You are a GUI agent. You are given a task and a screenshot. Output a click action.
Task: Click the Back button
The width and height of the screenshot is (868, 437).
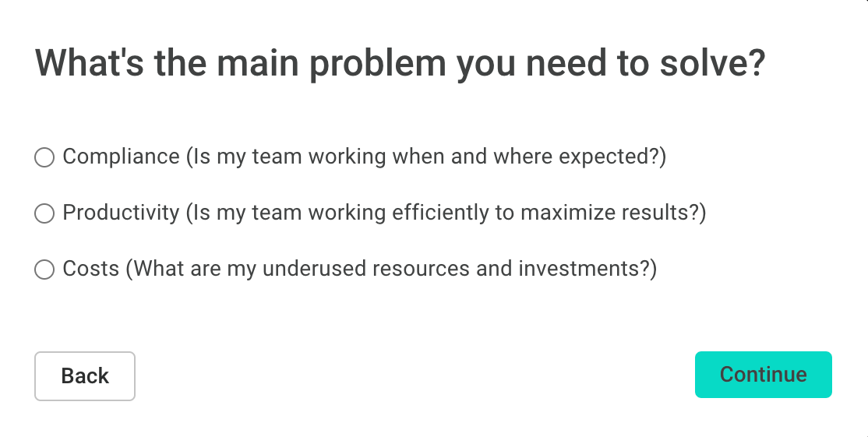click(85, 376)
